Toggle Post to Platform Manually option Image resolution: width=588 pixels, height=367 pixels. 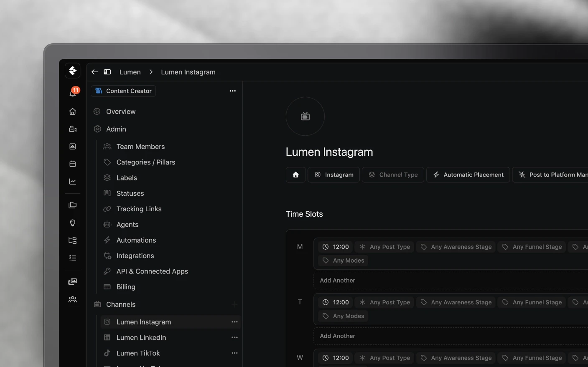[550, 175]
